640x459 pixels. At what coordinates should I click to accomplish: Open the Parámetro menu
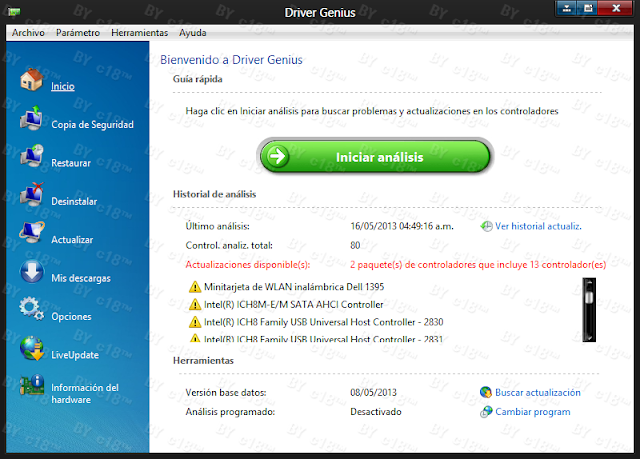point(78,33)
